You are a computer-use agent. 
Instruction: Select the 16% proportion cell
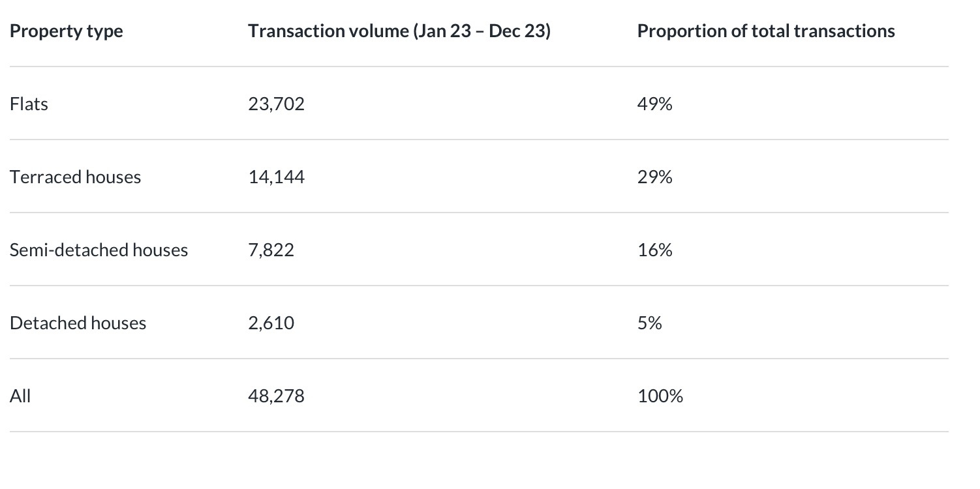(x=654, y=250)
